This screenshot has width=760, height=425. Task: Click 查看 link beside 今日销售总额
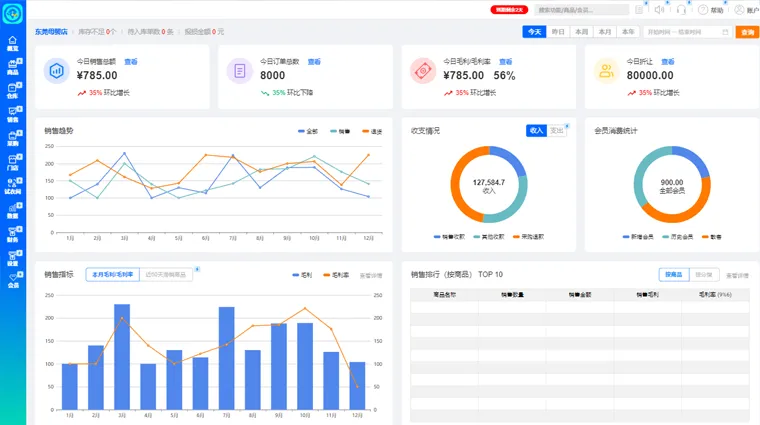[x=131, y=62]
